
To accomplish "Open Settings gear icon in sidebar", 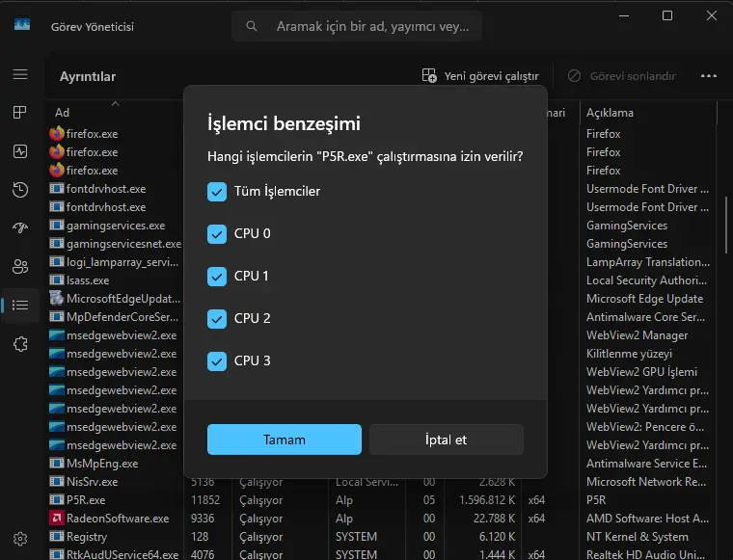I will [20, 539].
